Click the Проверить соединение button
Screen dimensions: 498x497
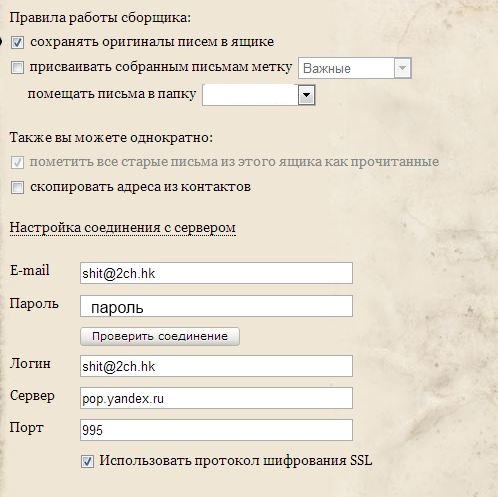160,336
